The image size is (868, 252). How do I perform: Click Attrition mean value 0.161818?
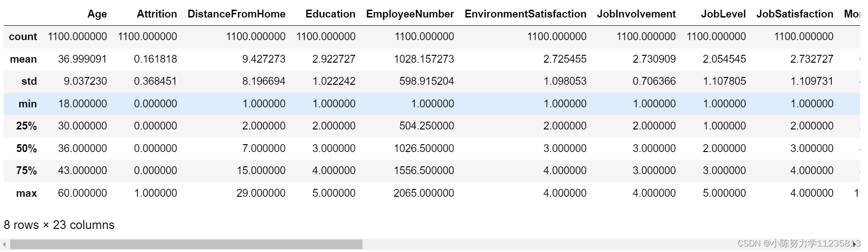155,59
